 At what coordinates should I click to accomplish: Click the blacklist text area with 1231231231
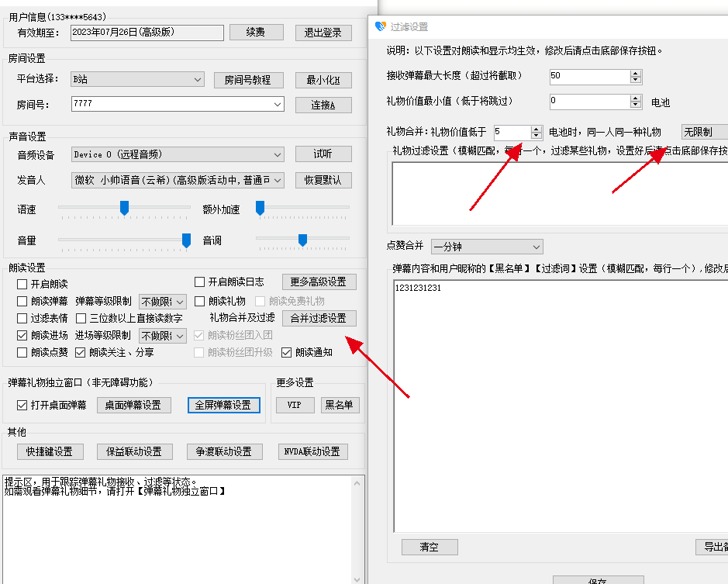point(561,406)
